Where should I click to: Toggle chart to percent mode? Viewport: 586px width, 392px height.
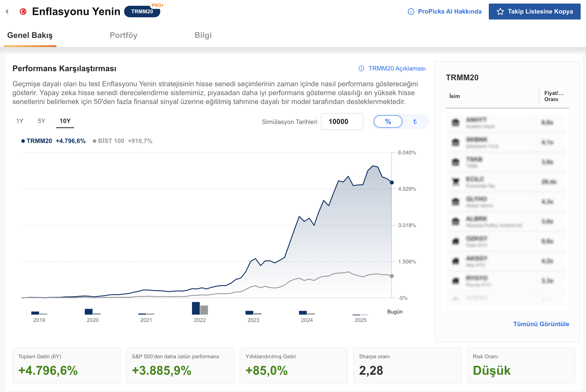(388, 122)
